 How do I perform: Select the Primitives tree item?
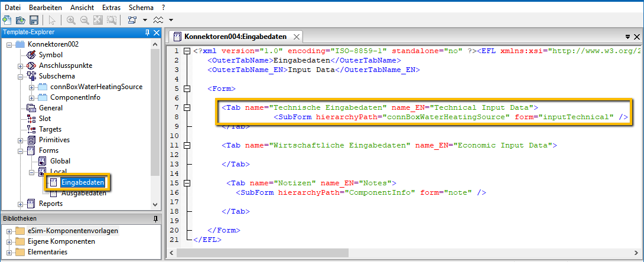54,140
